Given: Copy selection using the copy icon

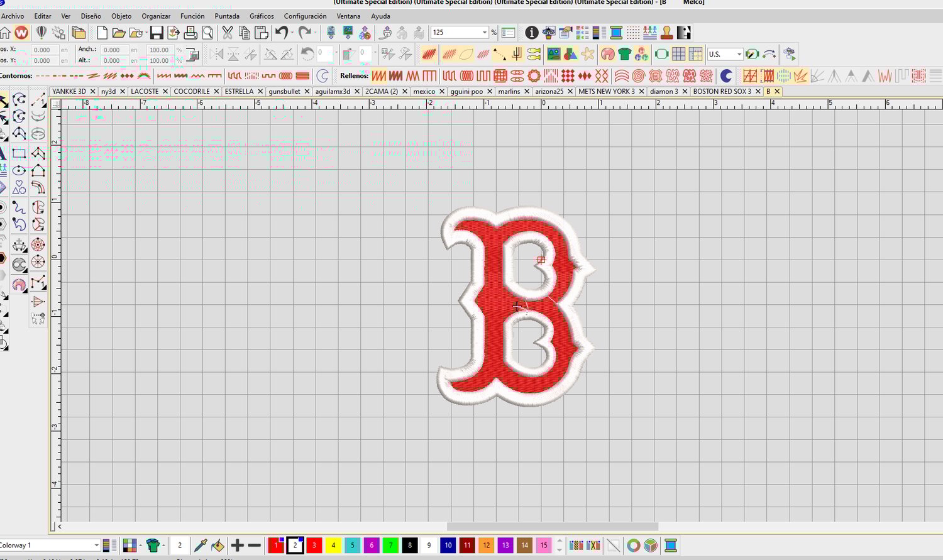Looking at the screenshot, I should (x=245, y=33).
